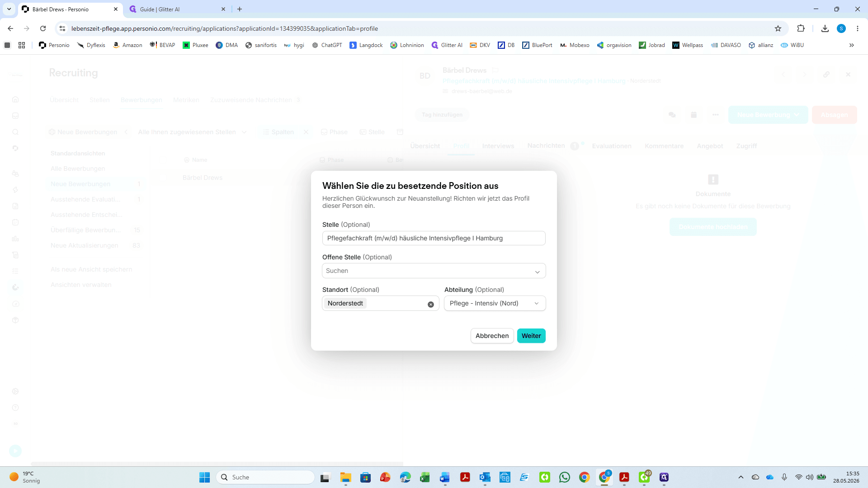Open the BEVAP bookmark
This screenshot has width=868, height=488.
click(x=162, y=45)
